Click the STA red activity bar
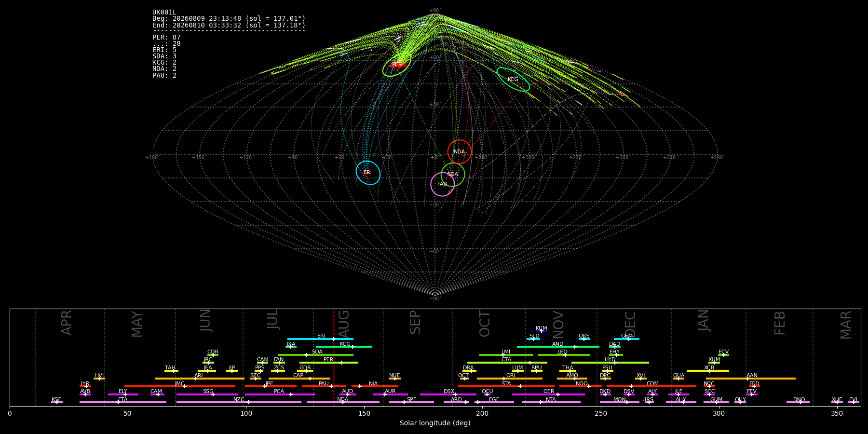 (506, 386)
